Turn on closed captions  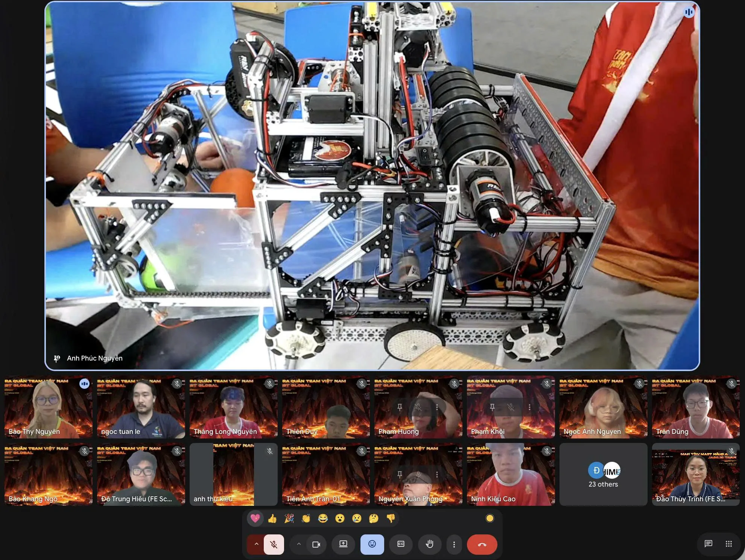(401, 544)
